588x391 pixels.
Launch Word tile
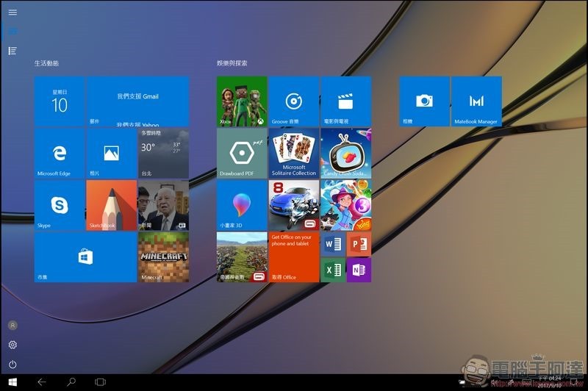pyautogui.click(x=333, y=245)
